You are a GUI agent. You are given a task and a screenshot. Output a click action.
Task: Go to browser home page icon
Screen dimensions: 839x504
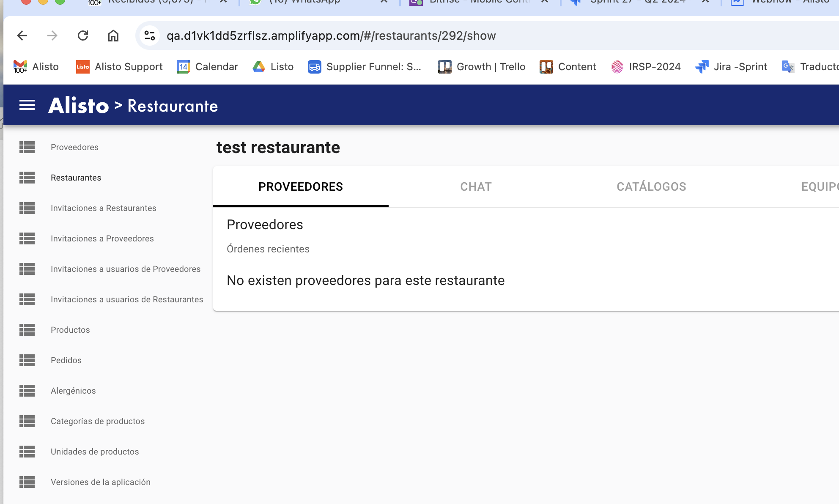113,36
